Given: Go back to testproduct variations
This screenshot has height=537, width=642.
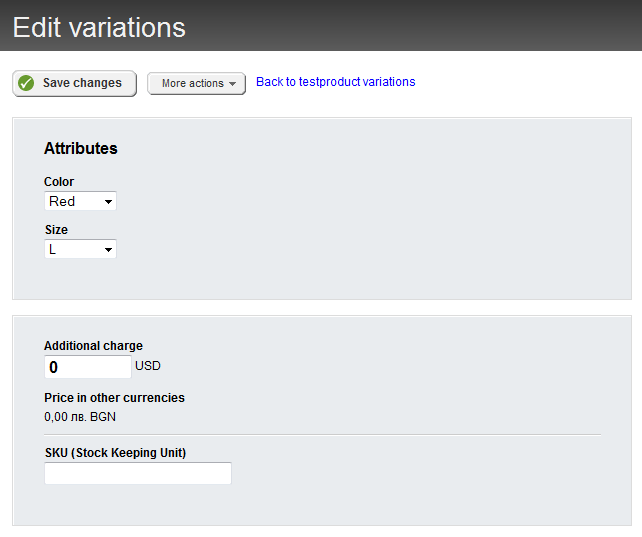Looking at the screenshot, I should 335,82.
